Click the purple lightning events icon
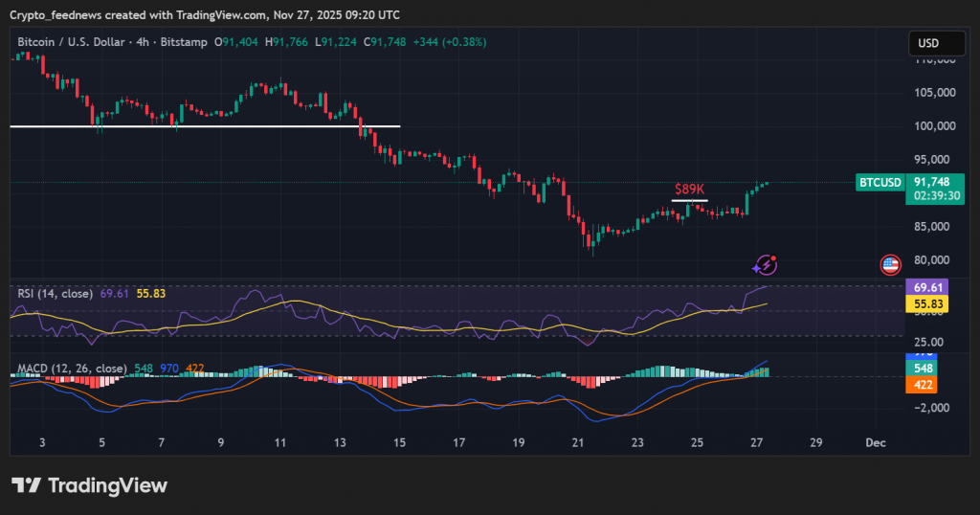This screenshot has width=980, height=515. (x=765, y=265)
